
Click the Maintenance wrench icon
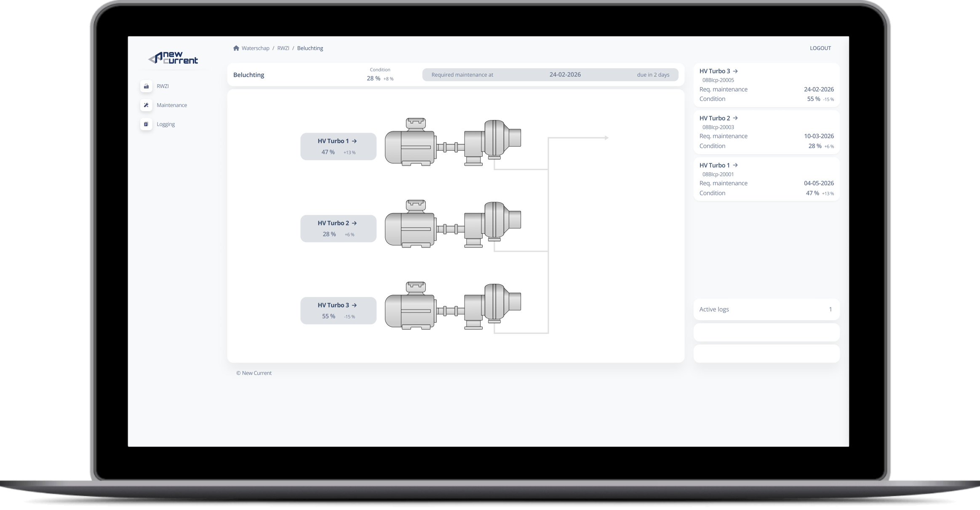(x=146, y=105)
